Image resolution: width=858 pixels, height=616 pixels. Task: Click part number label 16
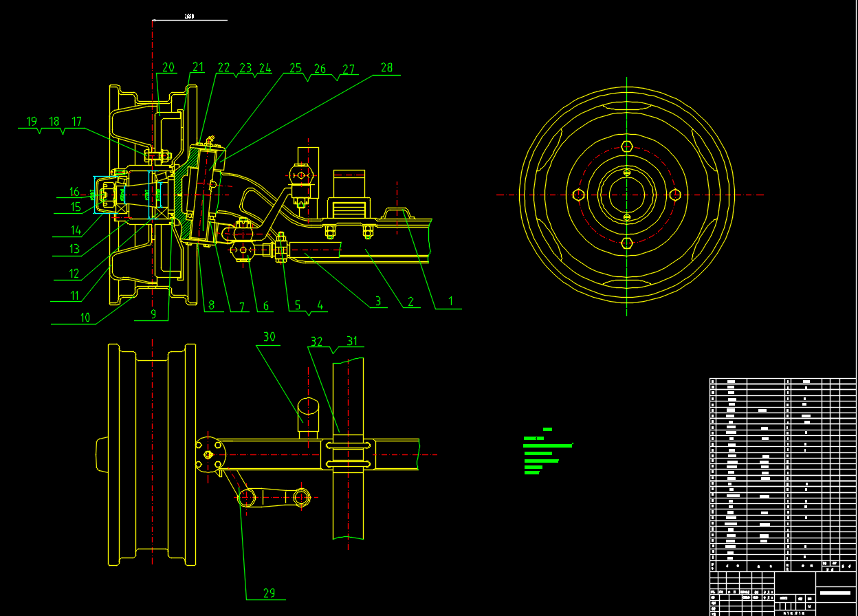[x=74, y=192]
